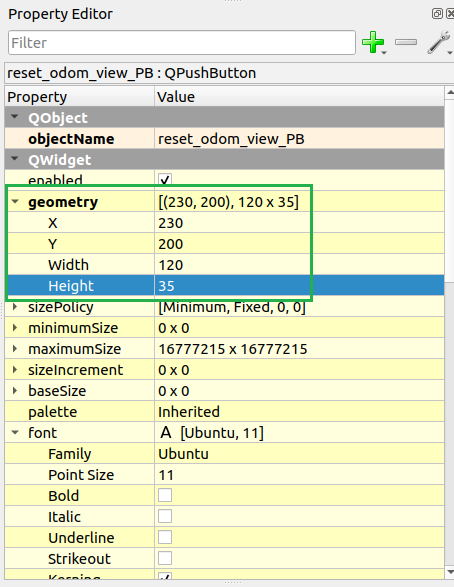Select the objectName value field

click(299, 139)
